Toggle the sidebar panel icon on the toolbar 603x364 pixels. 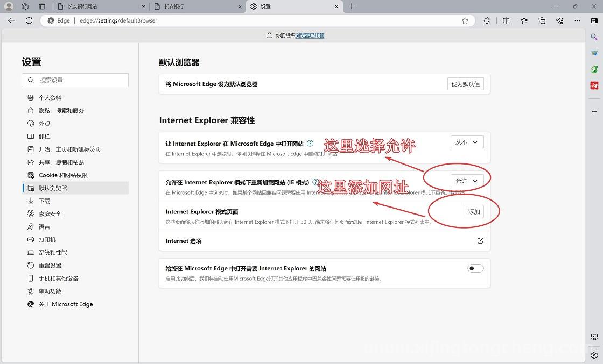pyautogui.click(x=594, y=21)
